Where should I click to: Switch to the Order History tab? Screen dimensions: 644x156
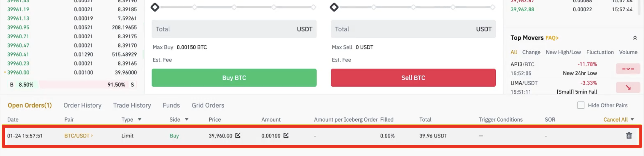[x=82, y=105]
